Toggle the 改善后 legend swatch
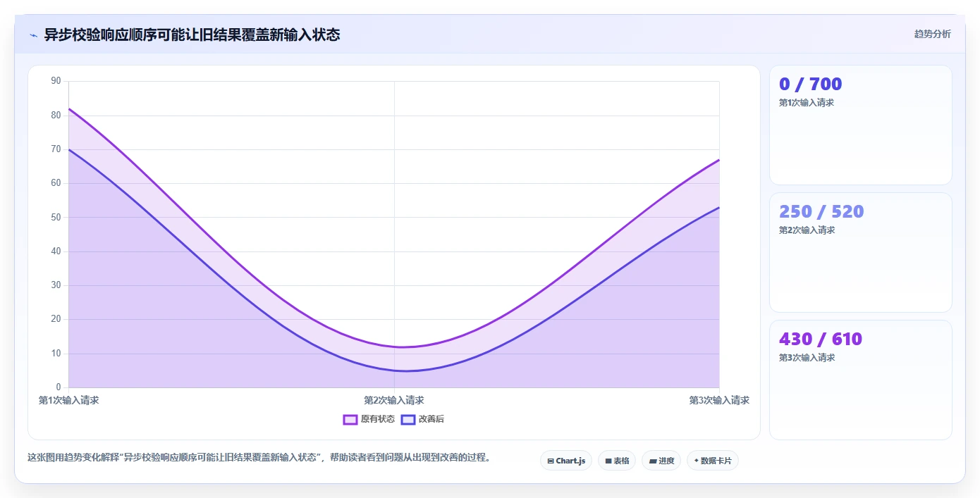The width and height of the screenshot is (980, 498). (408, 419)
